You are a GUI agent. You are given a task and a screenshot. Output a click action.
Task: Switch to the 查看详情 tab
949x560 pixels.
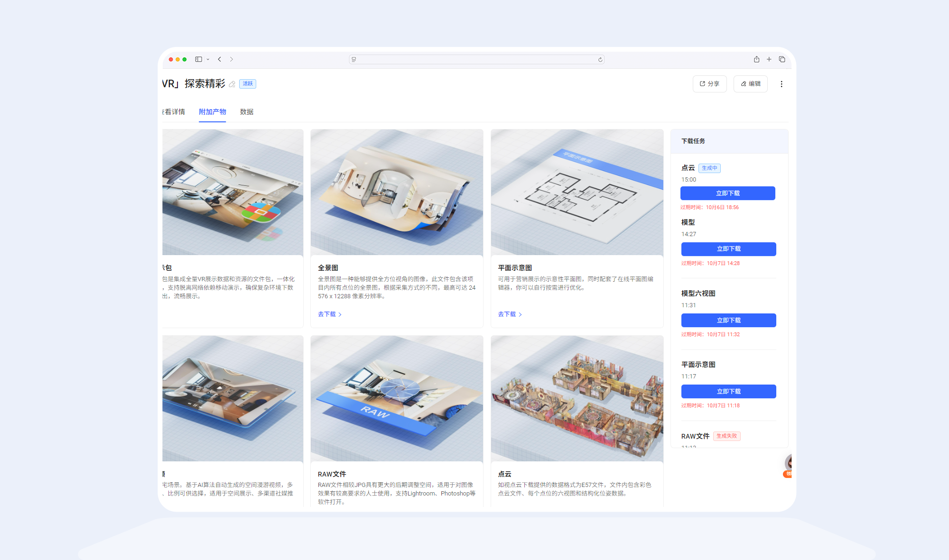coord(174,112)
